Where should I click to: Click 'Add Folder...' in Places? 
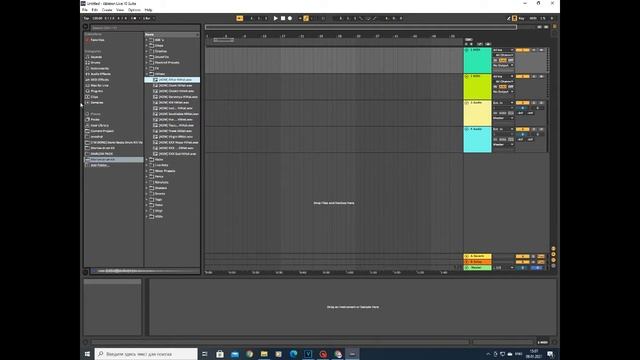100,165
